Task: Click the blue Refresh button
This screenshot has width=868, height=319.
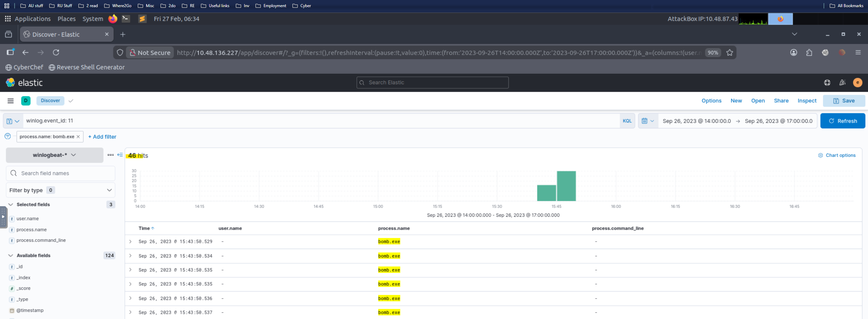Action: pyautogui.click(x=842, y=121)
